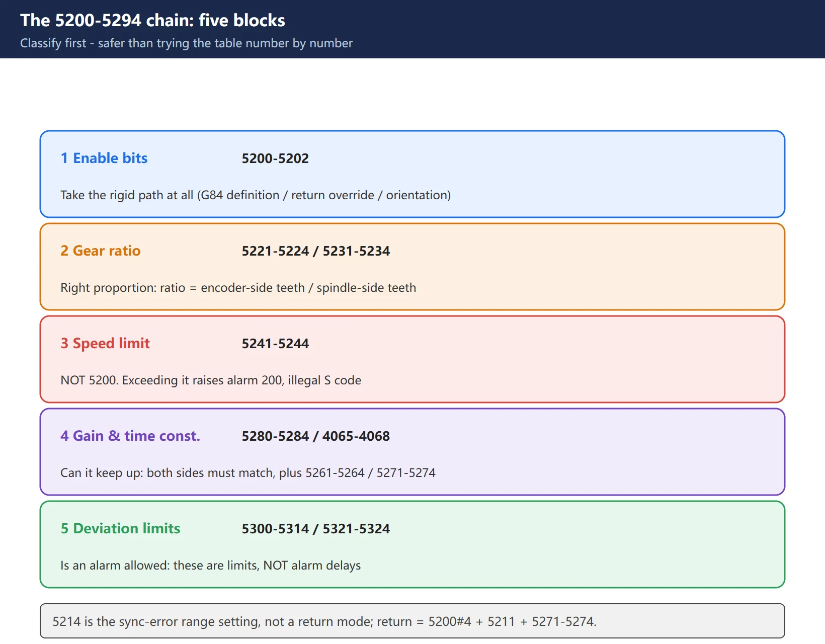Click the range '5280-5284 / 4065-4068'
This screenshot has width=825, height=644.
coord(316,436)
